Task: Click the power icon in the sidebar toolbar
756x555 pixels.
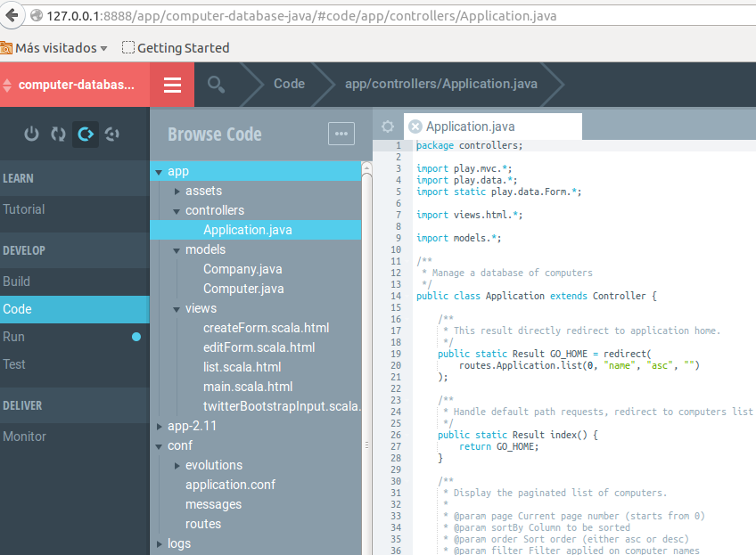Action: [31, 134]
